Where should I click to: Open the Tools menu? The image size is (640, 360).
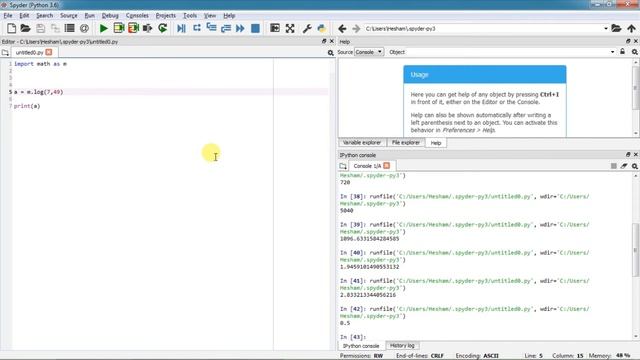tap(190, 16)
